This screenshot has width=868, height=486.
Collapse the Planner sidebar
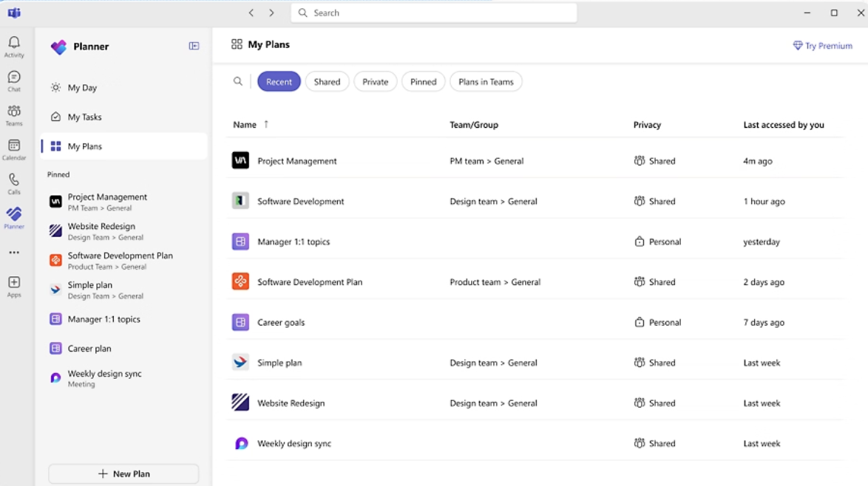tap(194, 47)
